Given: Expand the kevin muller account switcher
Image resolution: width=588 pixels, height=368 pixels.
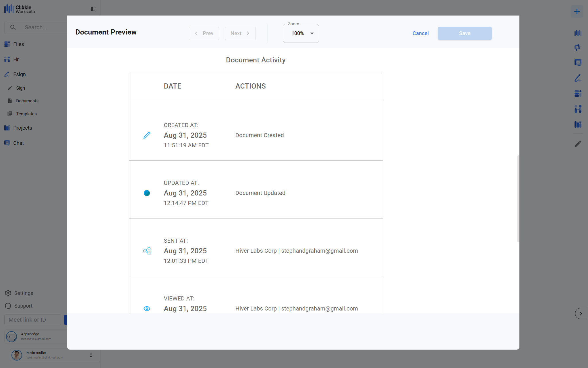Looking at the screenshot, I should click(91, 355).
